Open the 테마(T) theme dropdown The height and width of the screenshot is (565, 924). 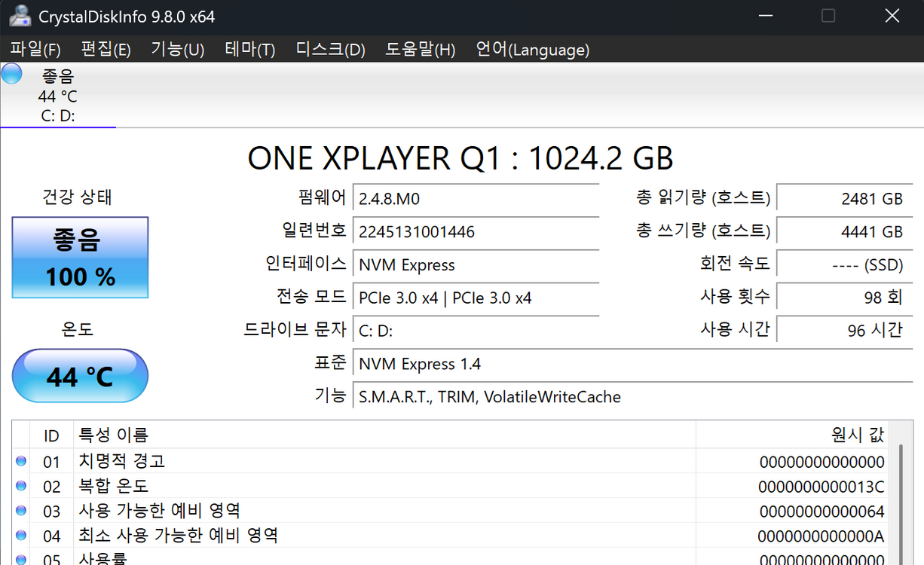[x=249, y=50]
